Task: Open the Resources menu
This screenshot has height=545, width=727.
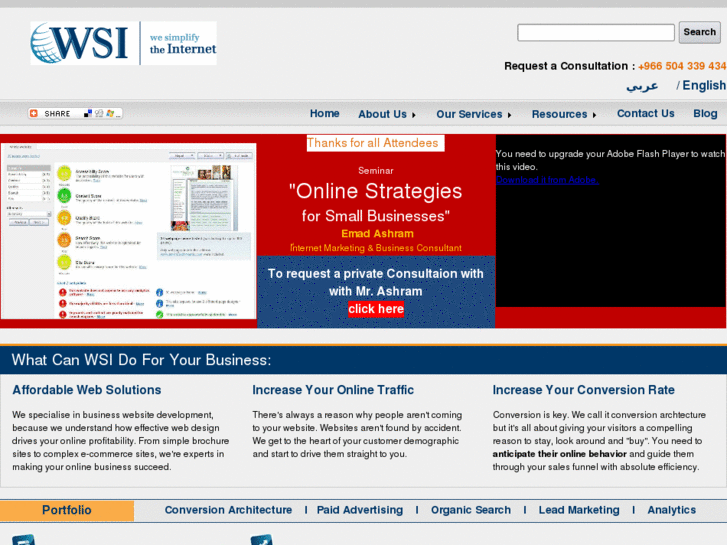Action: 559,114
